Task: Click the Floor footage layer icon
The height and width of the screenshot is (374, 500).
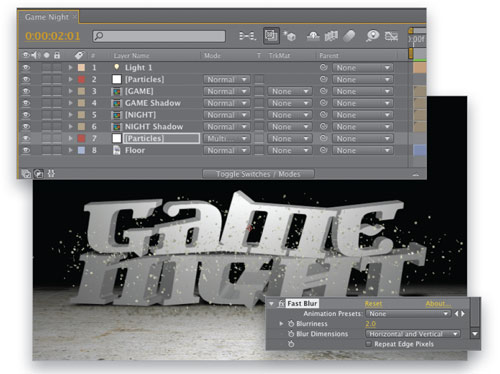Action: (116, 150)
